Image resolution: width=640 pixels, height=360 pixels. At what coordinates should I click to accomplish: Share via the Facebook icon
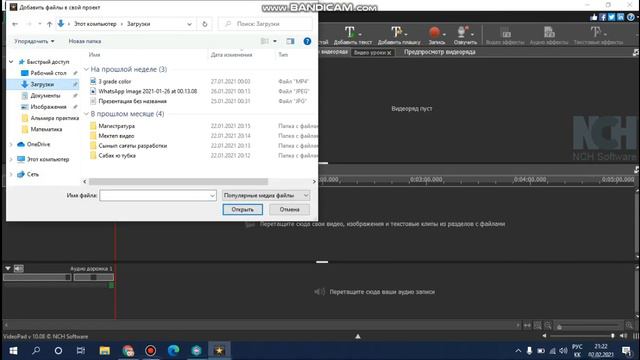coord(603,17)
